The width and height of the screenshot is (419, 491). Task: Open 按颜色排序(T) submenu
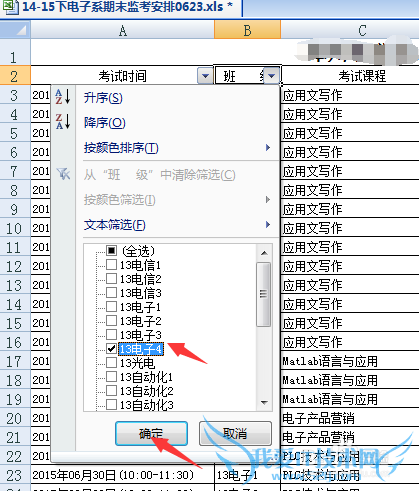coord(121,148)
